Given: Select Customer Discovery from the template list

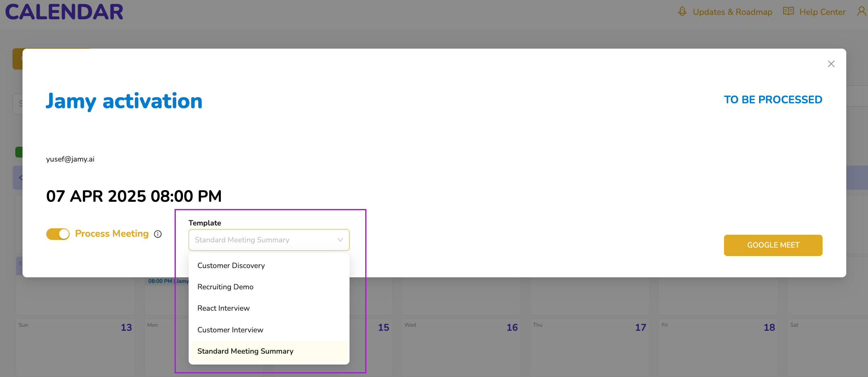Looking at the screenshot, I should click(x=231, y=266).
